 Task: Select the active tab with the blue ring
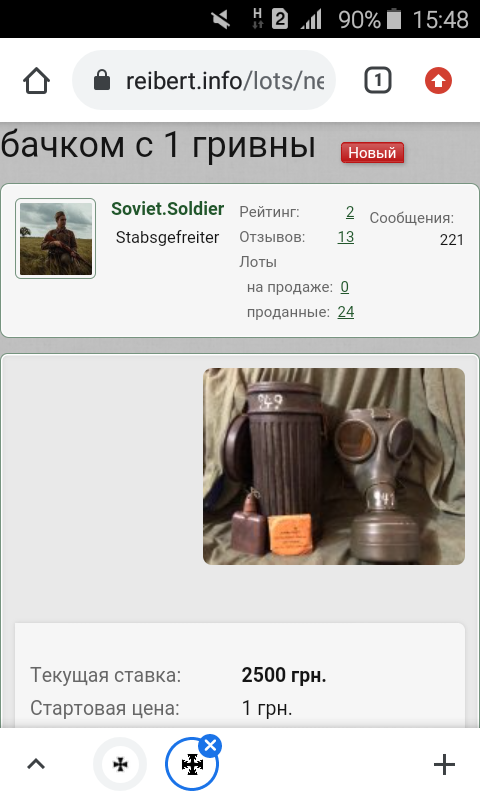point(192,764)
